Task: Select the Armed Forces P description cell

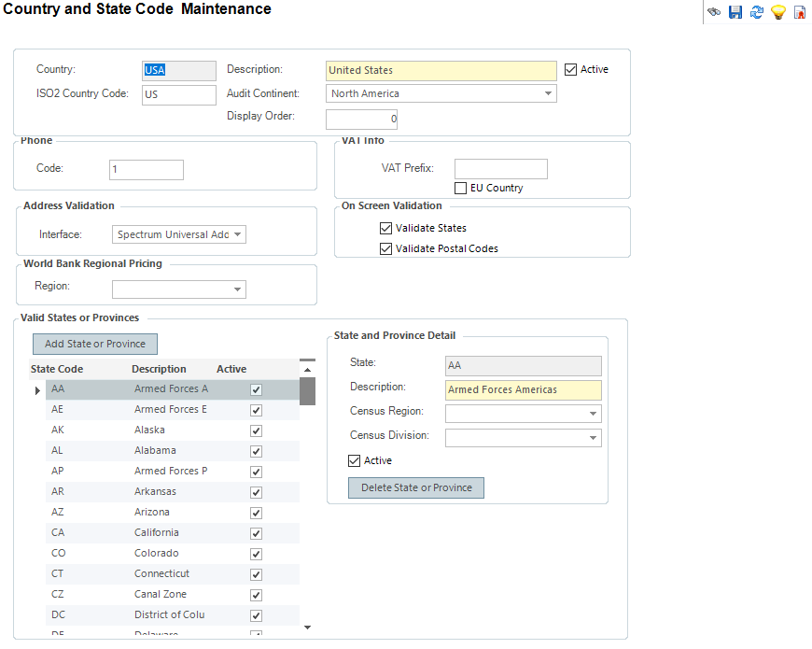Action: [171, 472]
